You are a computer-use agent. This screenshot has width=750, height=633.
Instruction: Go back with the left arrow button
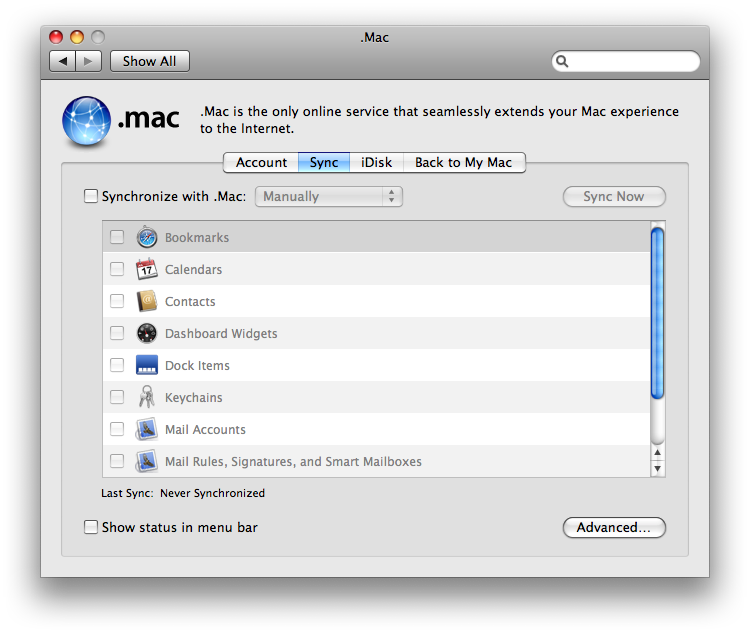click(62, 61)
